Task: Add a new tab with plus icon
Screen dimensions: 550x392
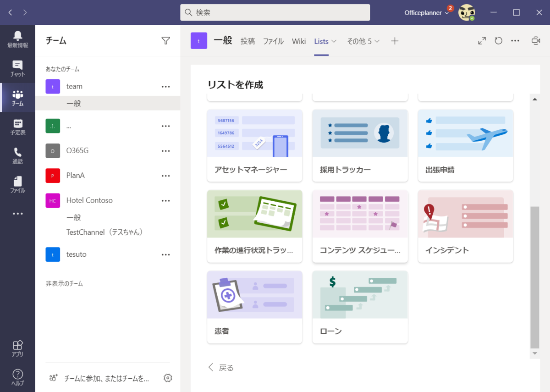Action: (x=395, y=41)
